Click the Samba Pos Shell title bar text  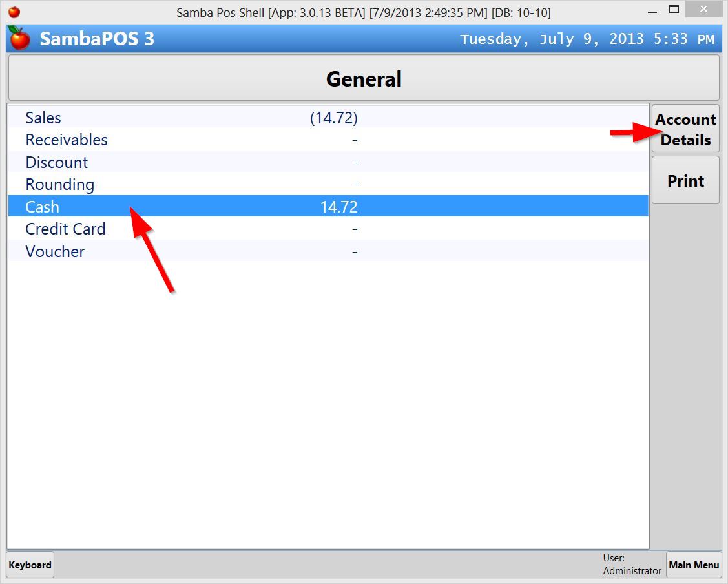363,12
